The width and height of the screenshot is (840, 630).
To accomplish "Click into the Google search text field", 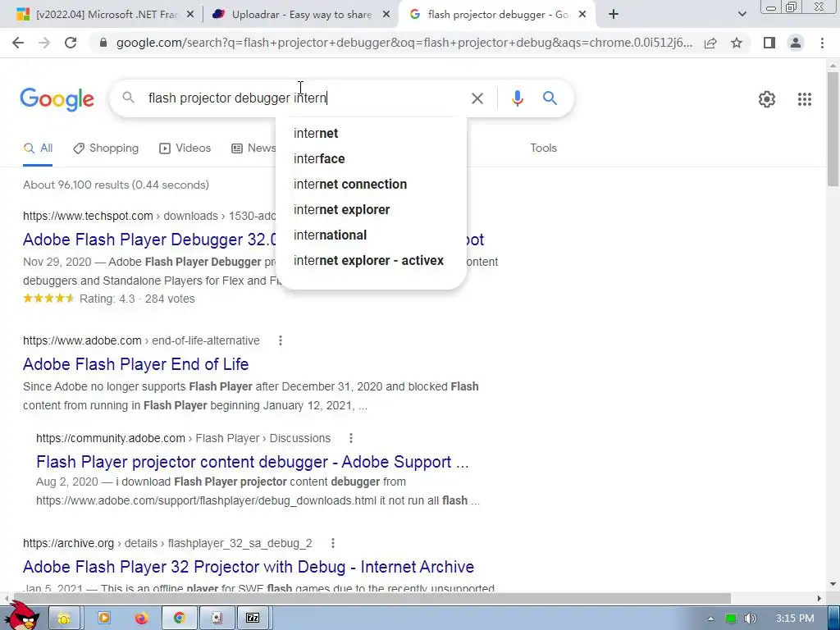I will [x=305, y=98].
